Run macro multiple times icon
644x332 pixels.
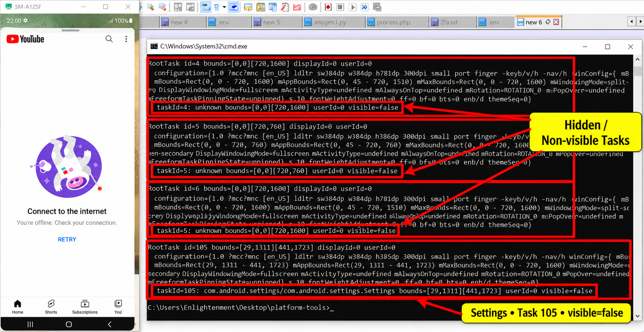click(x=365, y=7)
